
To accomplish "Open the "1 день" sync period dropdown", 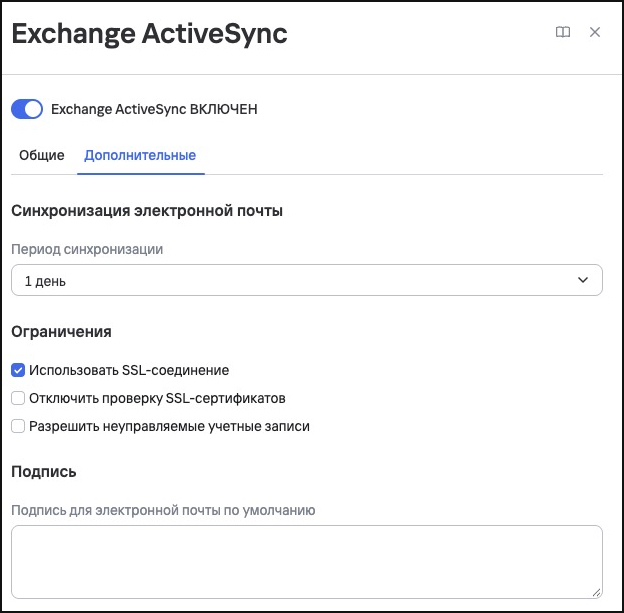I will tap(307, 280).
